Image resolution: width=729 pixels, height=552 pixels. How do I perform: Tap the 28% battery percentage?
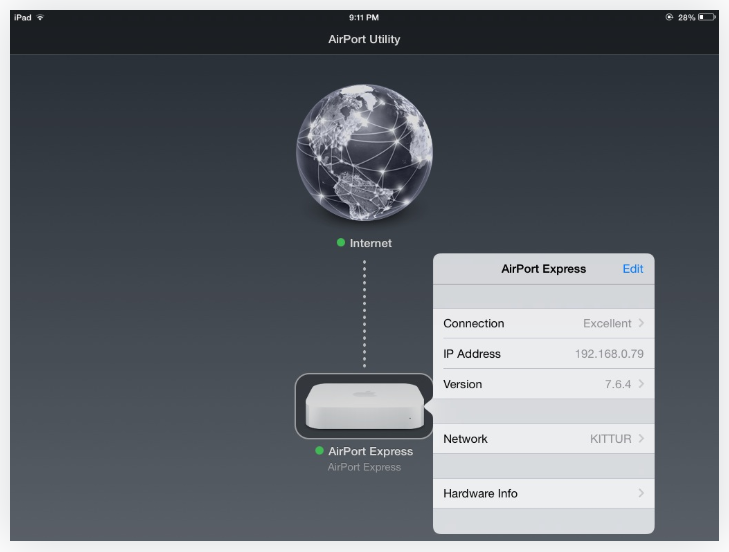(x=686, y=18)
